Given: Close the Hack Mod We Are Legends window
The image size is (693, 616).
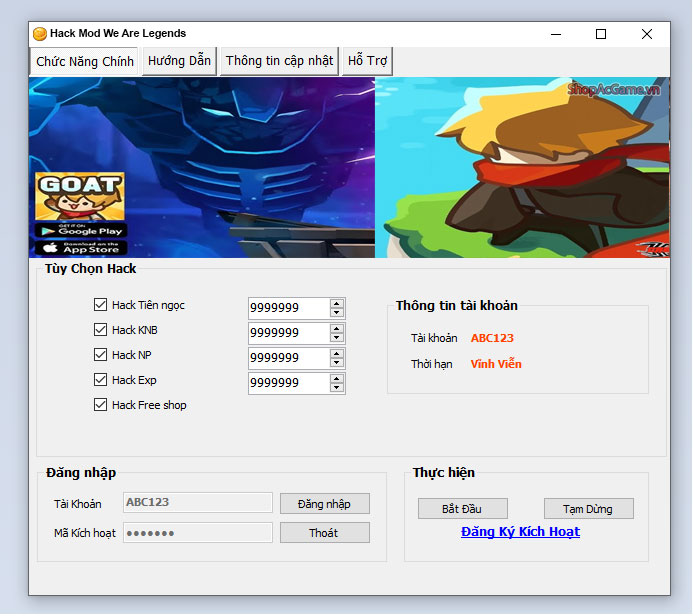Looking at the screenshot, I should coord(647,34).
